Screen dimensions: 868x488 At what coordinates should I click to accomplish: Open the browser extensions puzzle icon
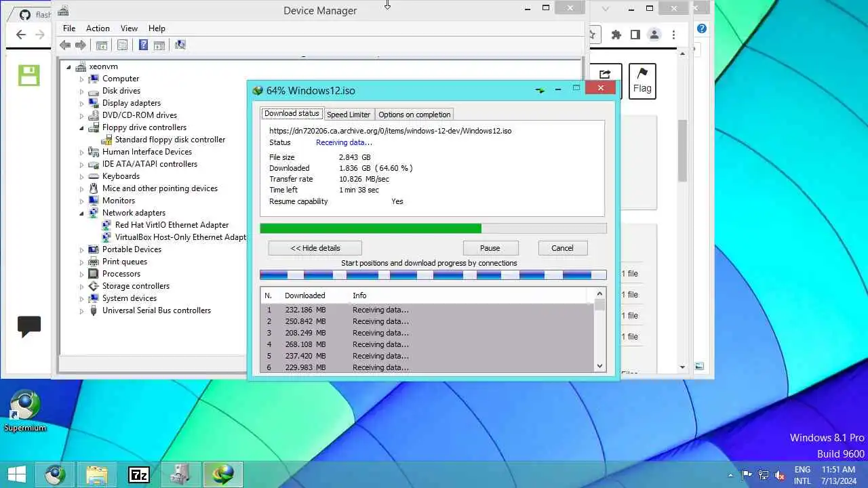point(616,35)
